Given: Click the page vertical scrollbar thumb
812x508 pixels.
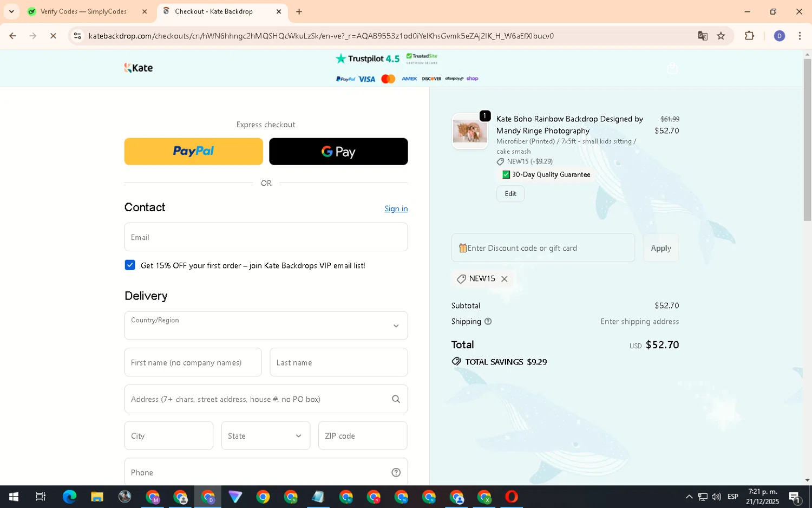Looking at the screenshot, I should pyautogui.click(x=807, y=140).
